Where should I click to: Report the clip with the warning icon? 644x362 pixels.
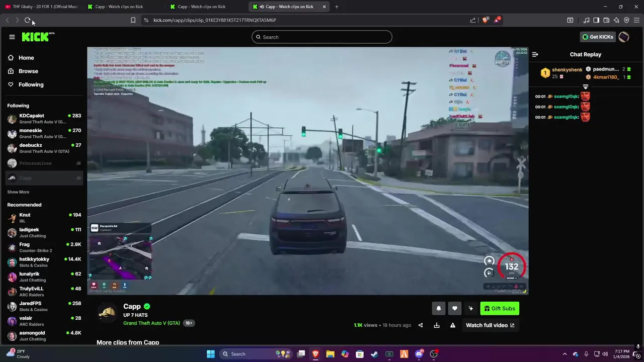click(453, 325)
